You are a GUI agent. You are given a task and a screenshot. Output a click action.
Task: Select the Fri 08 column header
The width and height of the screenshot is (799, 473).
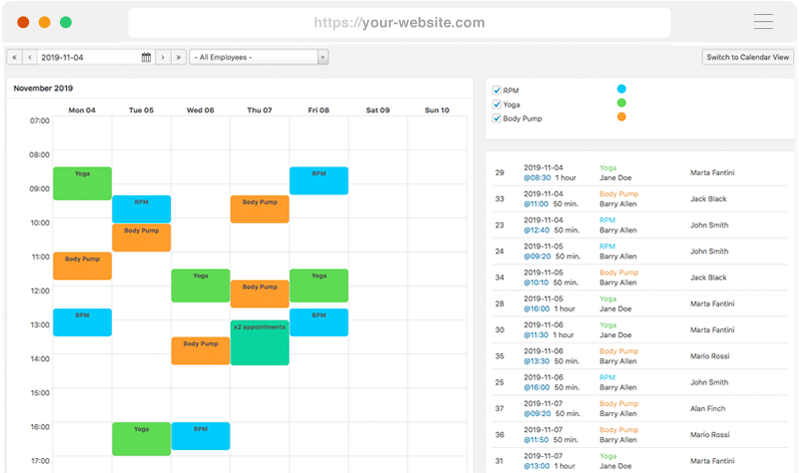318,110
